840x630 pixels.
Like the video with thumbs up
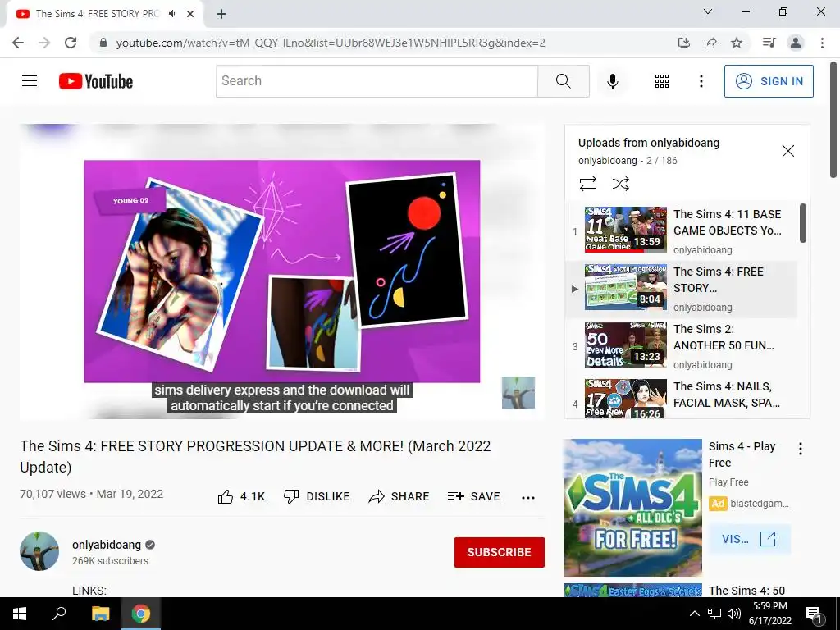click(x=242, y=496)
